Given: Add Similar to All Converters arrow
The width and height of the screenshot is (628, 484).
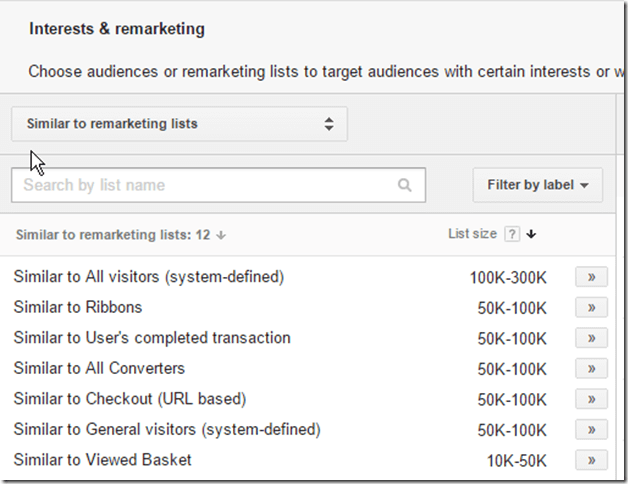Looking at the screenshot, I should (591, 368).
